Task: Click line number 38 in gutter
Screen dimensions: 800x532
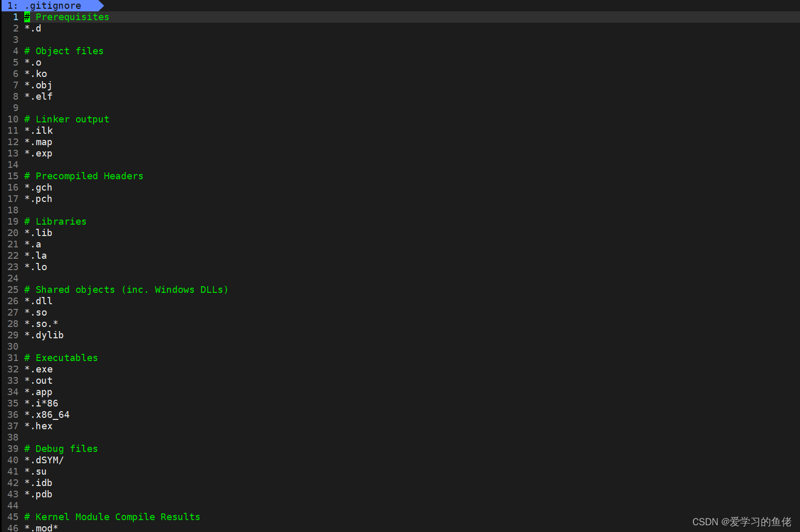Action: point(13,437)
